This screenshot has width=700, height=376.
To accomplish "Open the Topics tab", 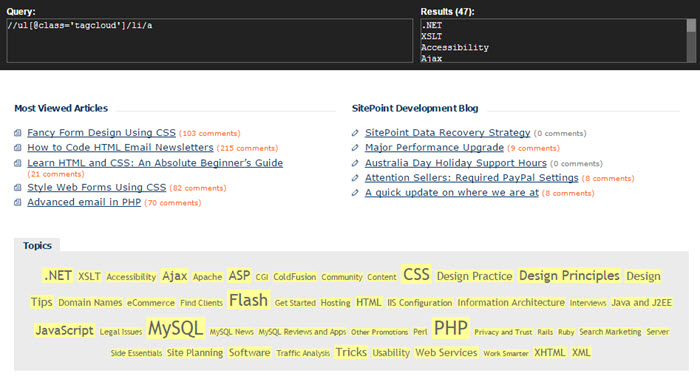I will tap(38, 246).
